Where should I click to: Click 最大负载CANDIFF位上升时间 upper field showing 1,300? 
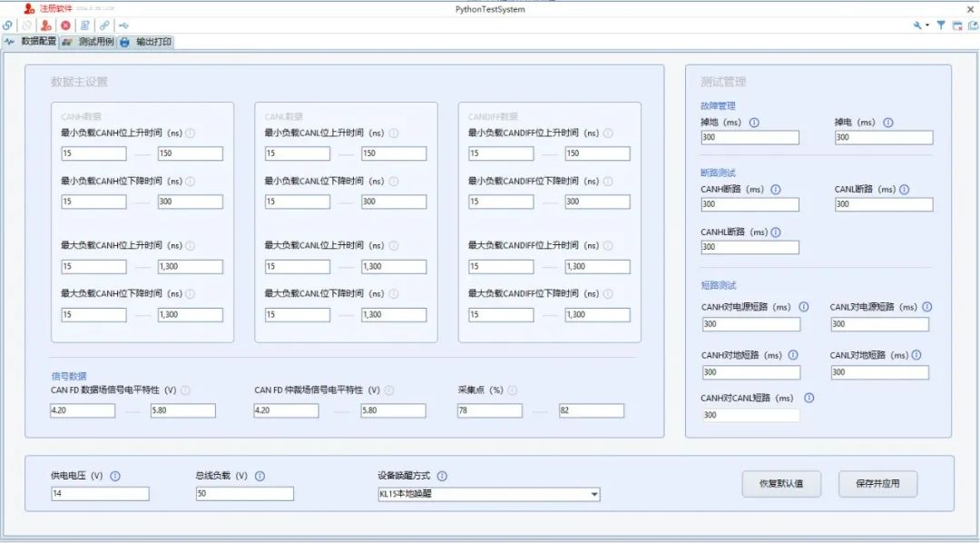[x=597, y=266]
